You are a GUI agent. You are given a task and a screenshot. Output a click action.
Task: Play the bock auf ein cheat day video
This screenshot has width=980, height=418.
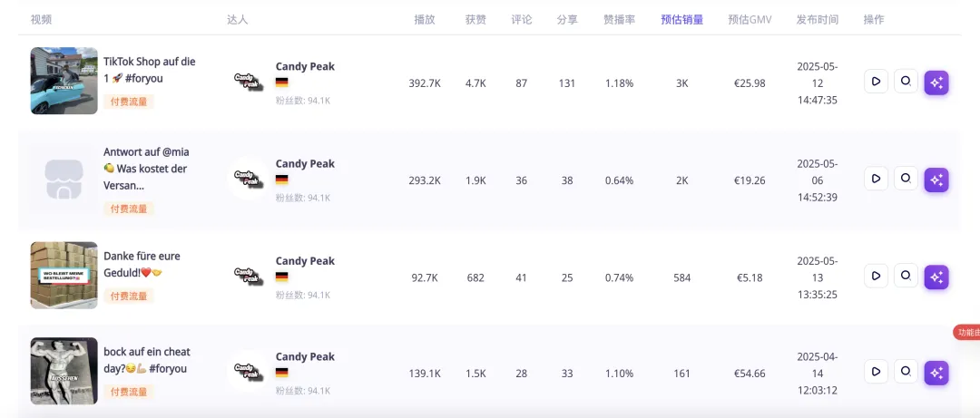(x=876, y=372)
